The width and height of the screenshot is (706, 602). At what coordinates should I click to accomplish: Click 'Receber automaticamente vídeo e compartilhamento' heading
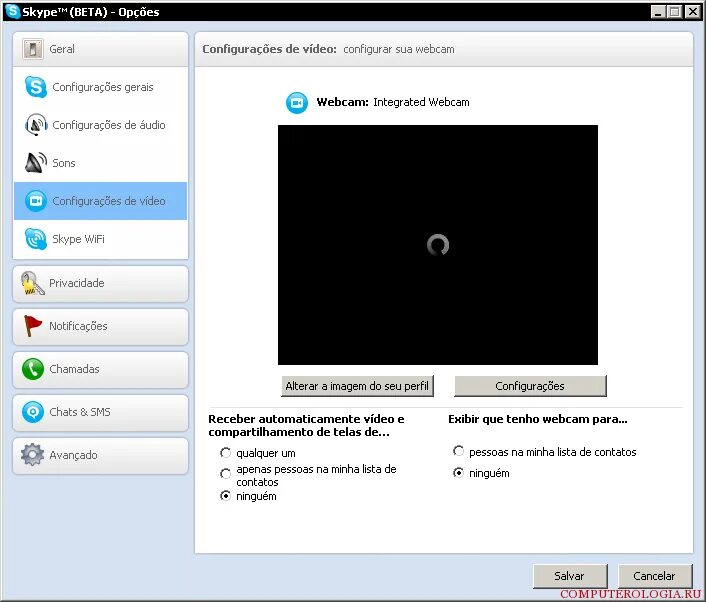click(306, 425)
